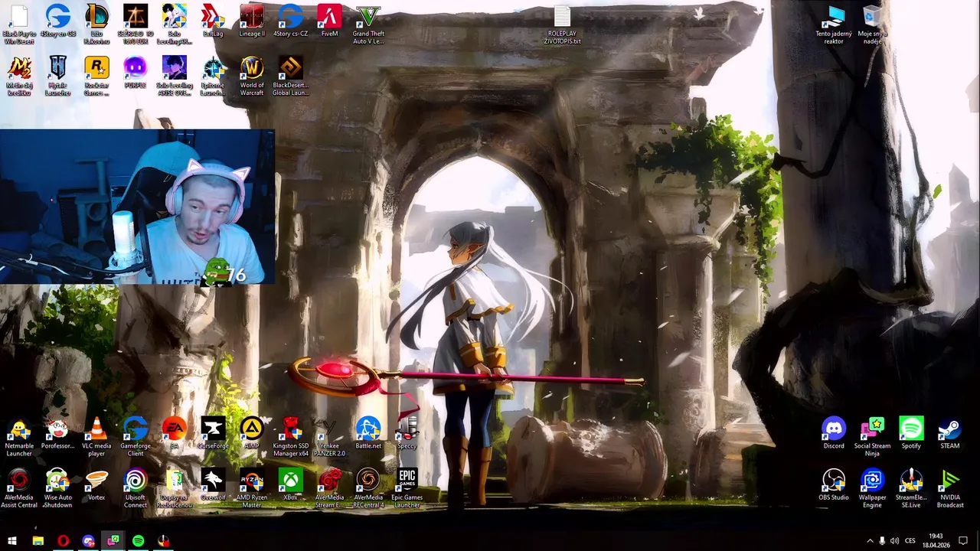Select the Lineage II shortcut
The image size is (980, 551).
(x=252, y=21)
